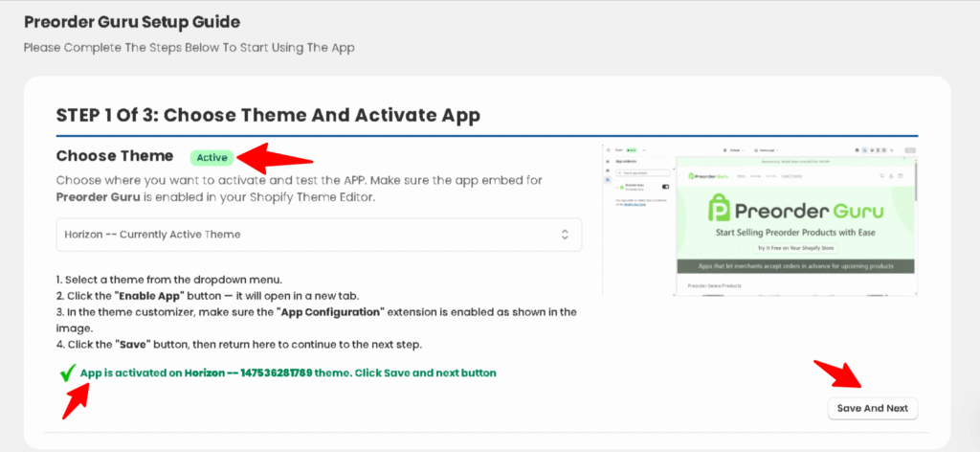980x452 pixels.
Task: Click the store search magnifier icon in preview
Action: [881, 176]
